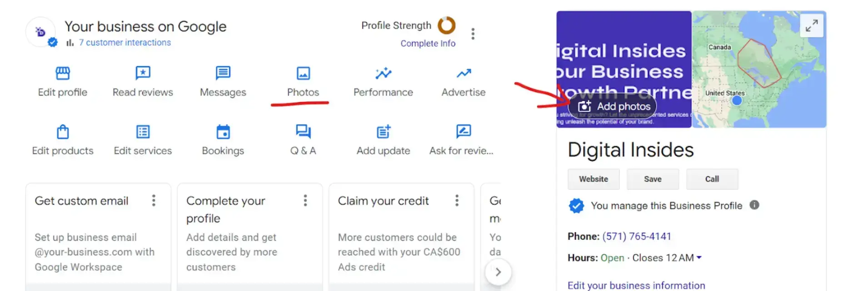Click 'Profile Strength' label
Image resolution: width=868 pixels, height=291 pixels.
tap(396, 25)
